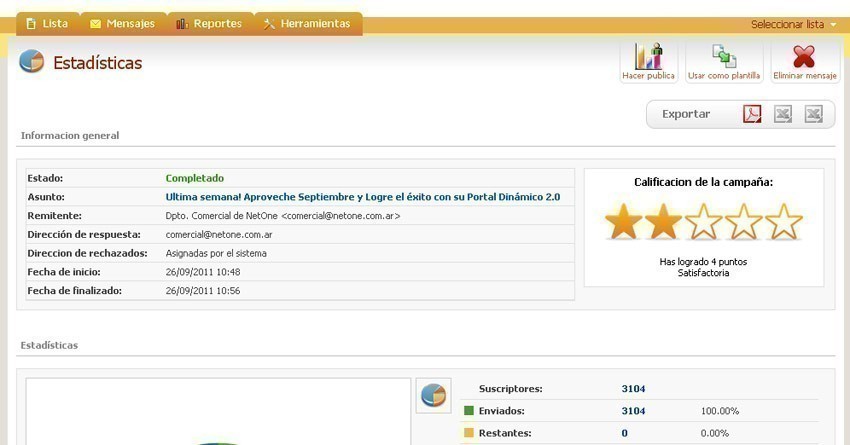Click the 100.00% Enviados percentage
850x445 pixels.
coord(719,411)
